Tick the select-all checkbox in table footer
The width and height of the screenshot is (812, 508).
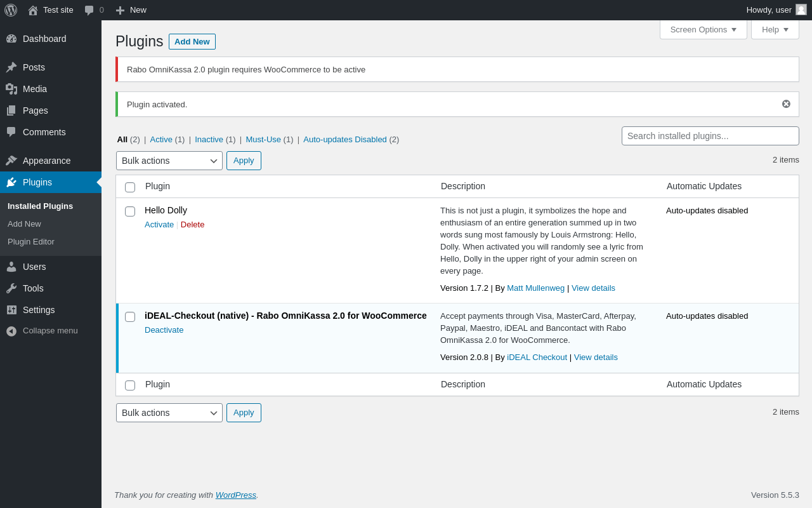pyautogui.click(x=130, y=385)
